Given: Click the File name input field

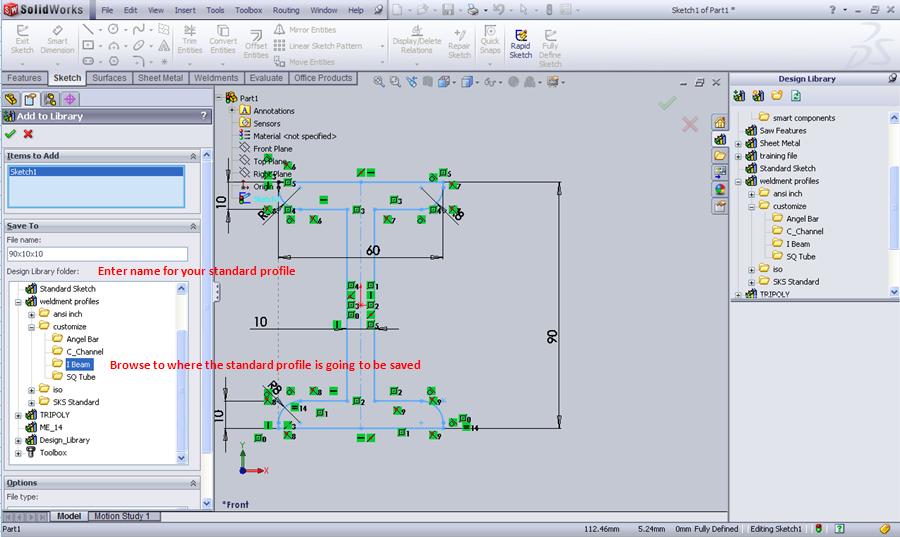Looking at the screenshot, I should [x=97, y=254].
